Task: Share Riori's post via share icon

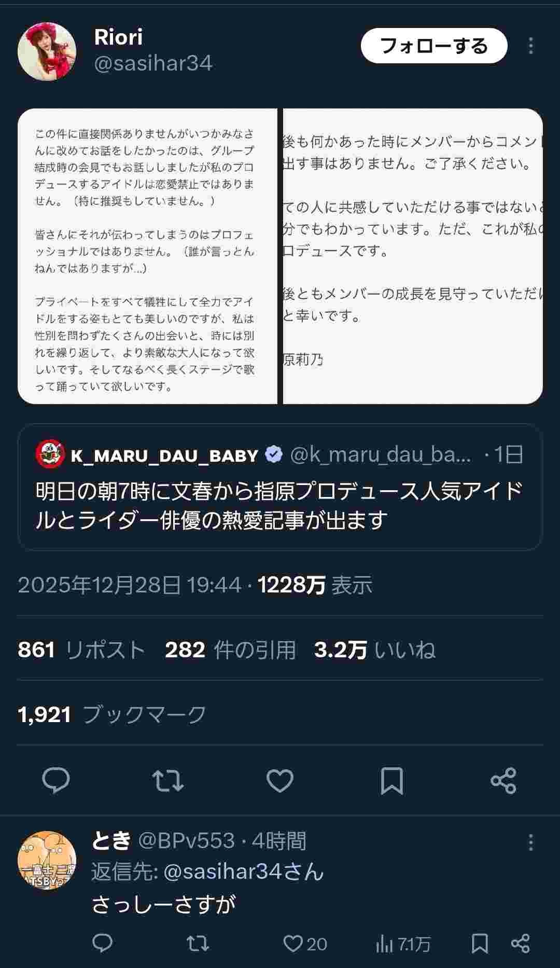Action: (503, 780)
